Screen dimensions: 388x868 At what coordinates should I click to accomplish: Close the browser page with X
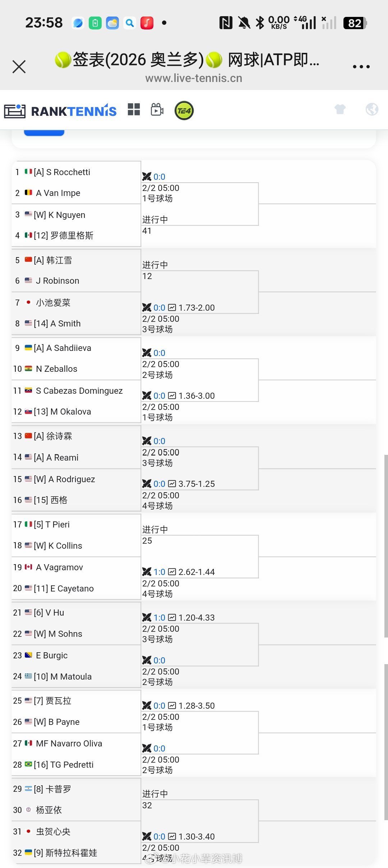tap(19, 67)
